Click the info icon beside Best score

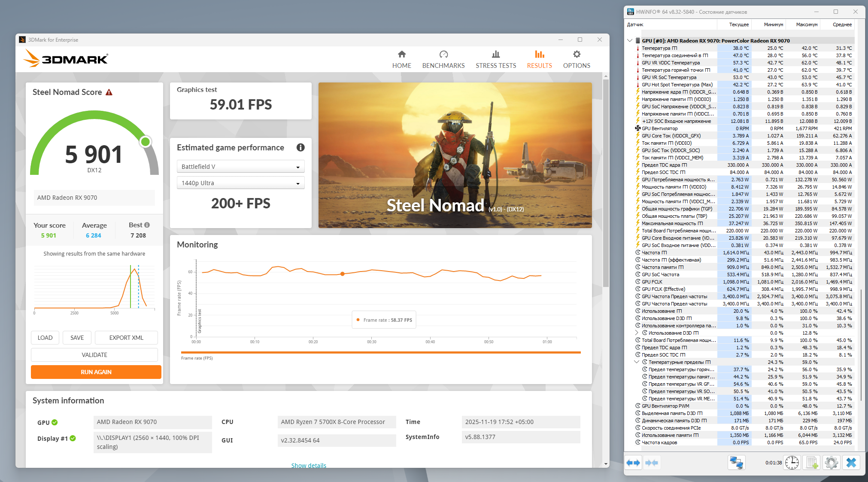click(x=147, y=225)
